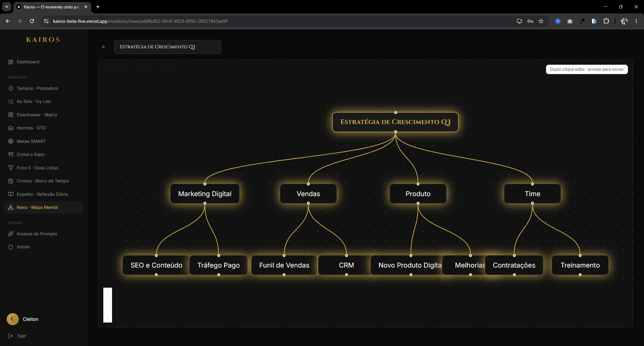Close the Kairos browser tab
Viewport: 644px width, 346px height.
[86, 7]
